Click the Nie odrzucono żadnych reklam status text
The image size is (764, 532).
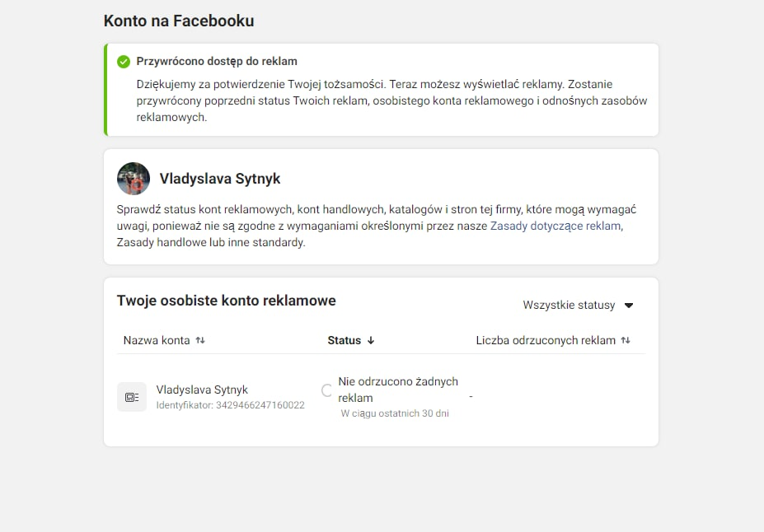[397, 390]
